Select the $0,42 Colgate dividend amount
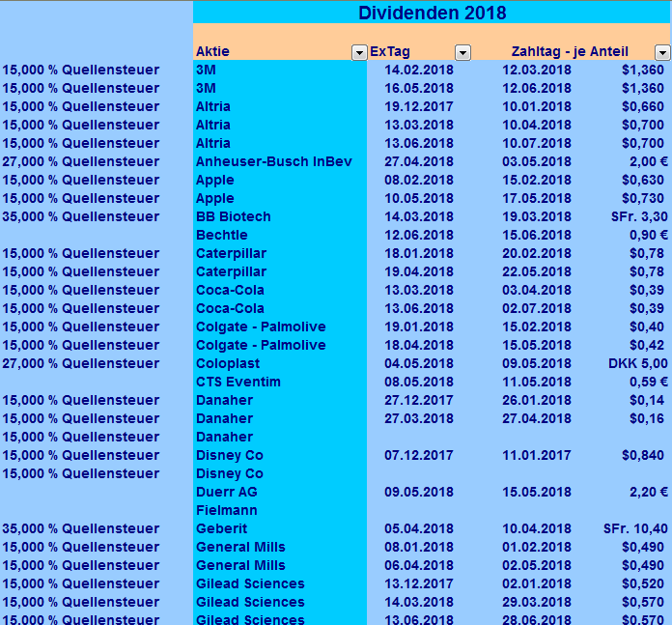Viewport: 672px width, 625px height. (647, 345)
